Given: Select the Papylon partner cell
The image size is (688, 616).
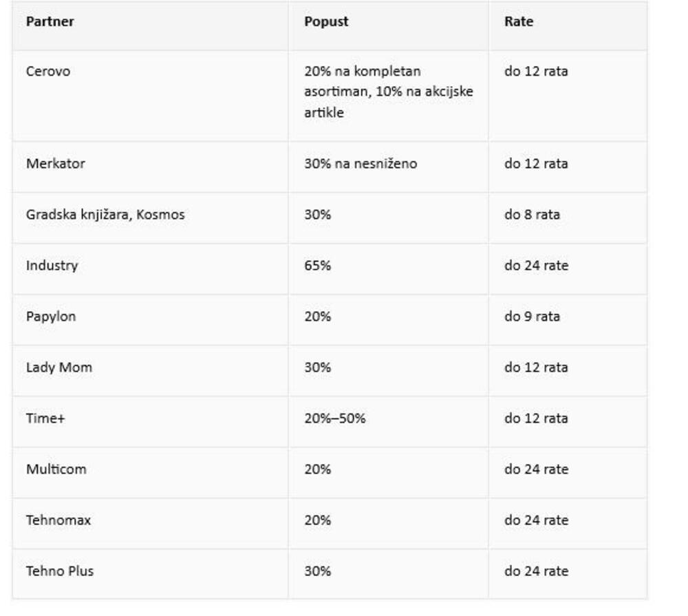Looking at the screenshot, I should tap(51, 317).
